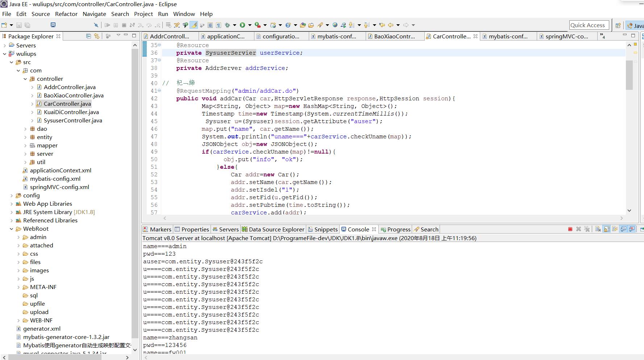
Task: Click the Last Edit Location icon
Action: [x=382, y=25]
